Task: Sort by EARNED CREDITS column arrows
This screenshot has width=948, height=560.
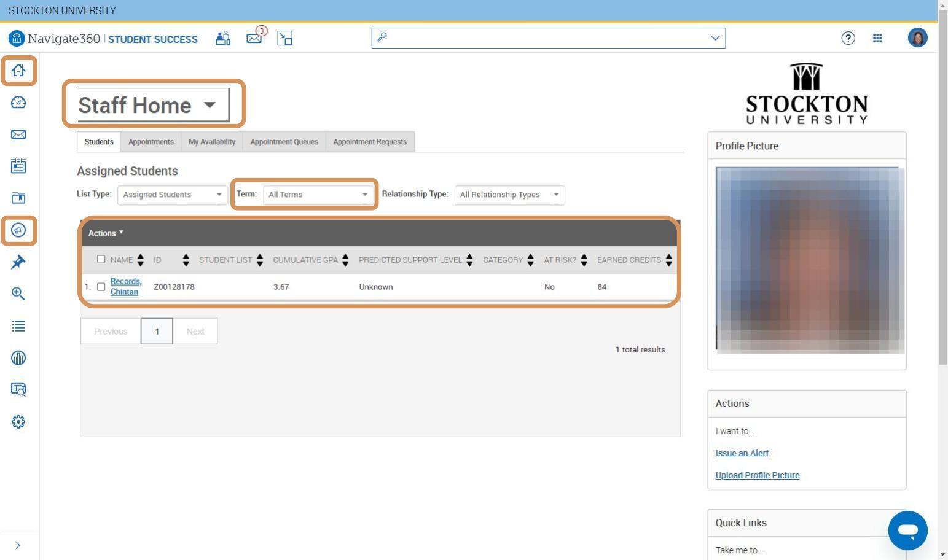Action: pos(668,260)
